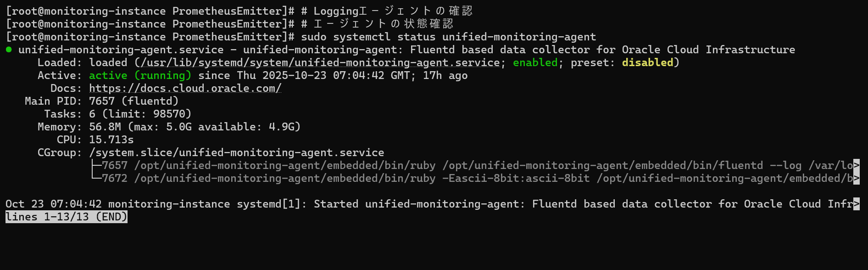Click the Main PID value "7657 (fluentd)"
Image resolution: width=868 pixels, height=270 pixels.
134,101
